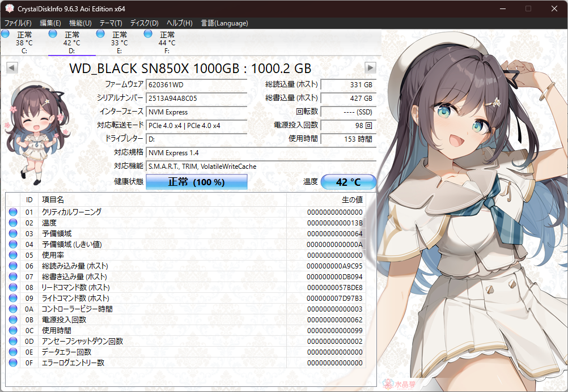The width and height of the screenshot is (568, 392).
Task: Click the 項目名 column header
Action: point(162,200)
